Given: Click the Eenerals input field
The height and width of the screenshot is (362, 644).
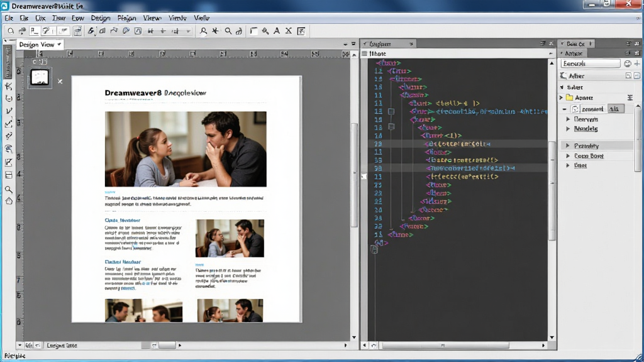Looking at the screenshot, I should click(591, 63).
